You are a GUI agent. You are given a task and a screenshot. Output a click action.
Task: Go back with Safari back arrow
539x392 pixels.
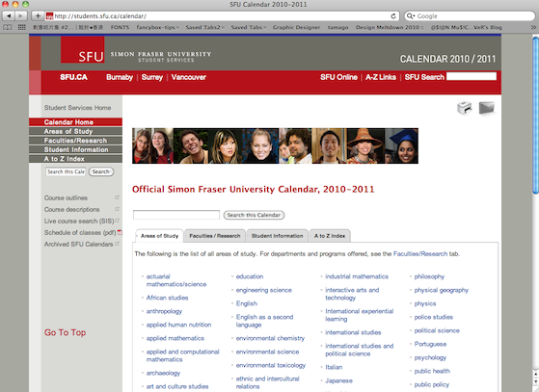coord(9,15)
